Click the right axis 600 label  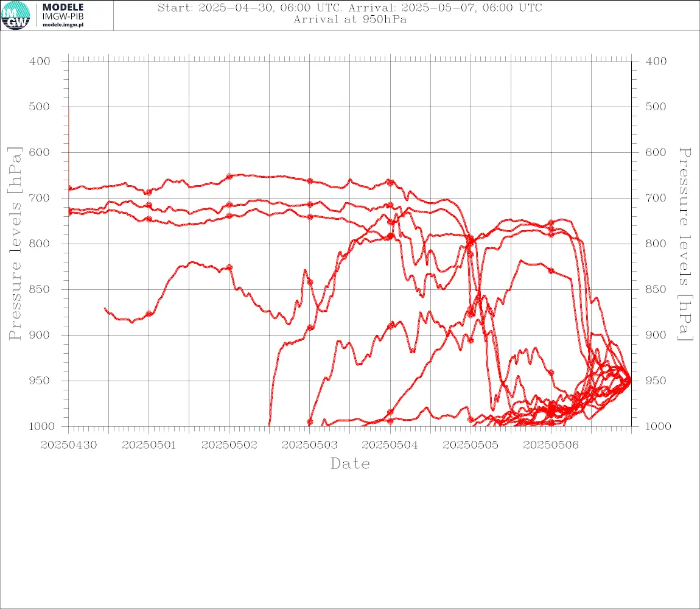pos(656,152)
